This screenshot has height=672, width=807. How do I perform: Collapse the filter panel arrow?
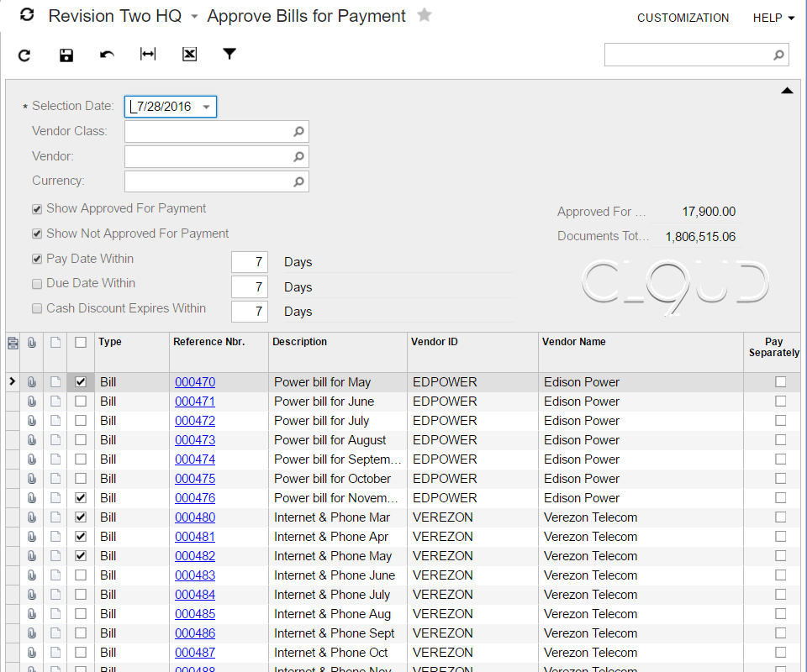pos(787,91)
